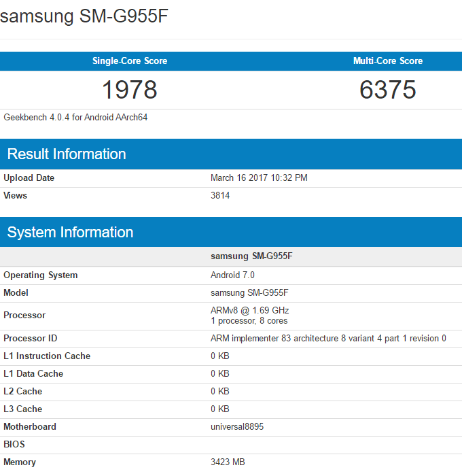Screen dimensions: 462x476
Task: Click the samsung SM-G955F page title
Action: (84, 16)
